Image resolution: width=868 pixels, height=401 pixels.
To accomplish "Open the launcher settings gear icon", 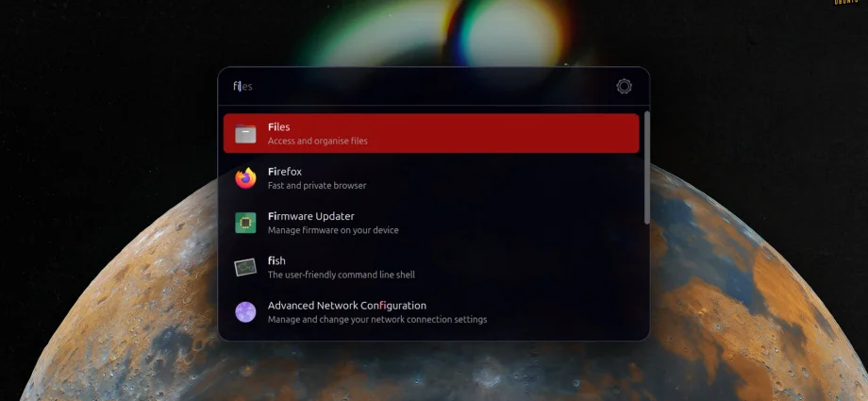I will pos(624,87).
